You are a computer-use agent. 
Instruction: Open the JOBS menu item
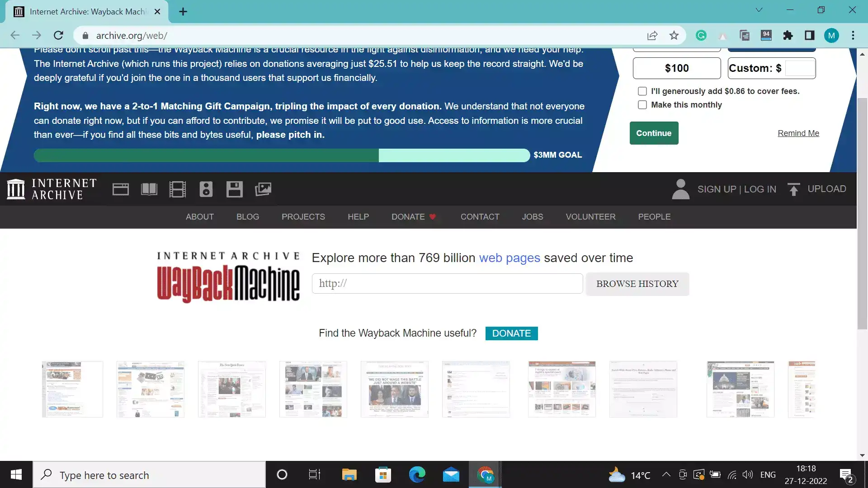533,217
